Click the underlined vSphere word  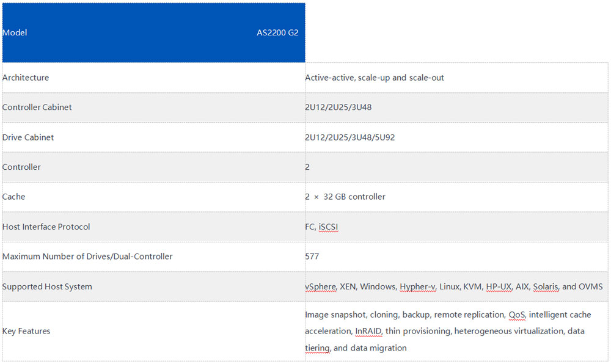tap(321, 286)
